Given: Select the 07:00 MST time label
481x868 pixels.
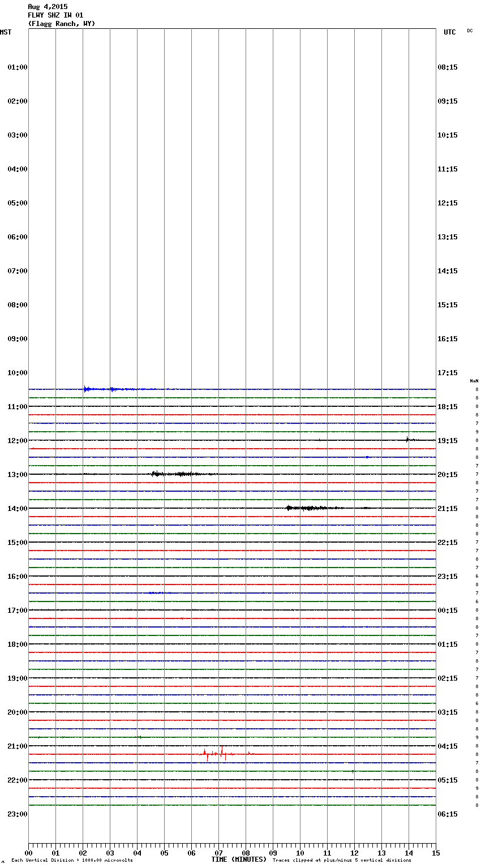Looking at the screenshot, I should (18, 271).
